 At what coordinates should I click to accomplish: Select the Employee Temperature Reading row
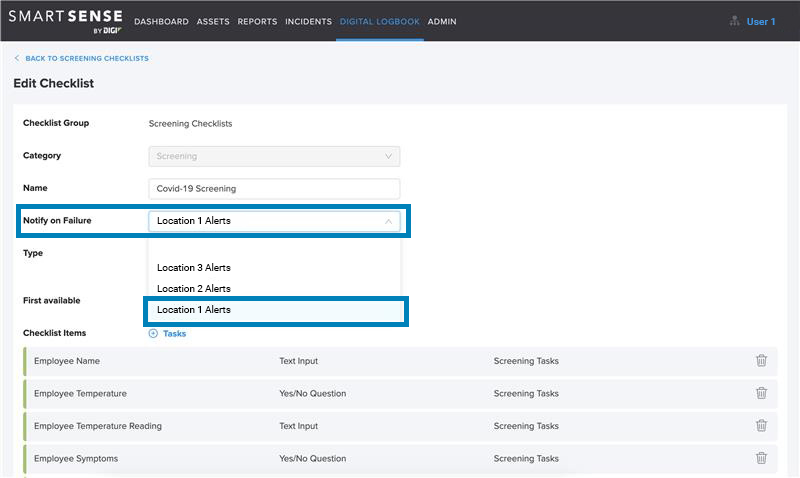pos(401,426)
